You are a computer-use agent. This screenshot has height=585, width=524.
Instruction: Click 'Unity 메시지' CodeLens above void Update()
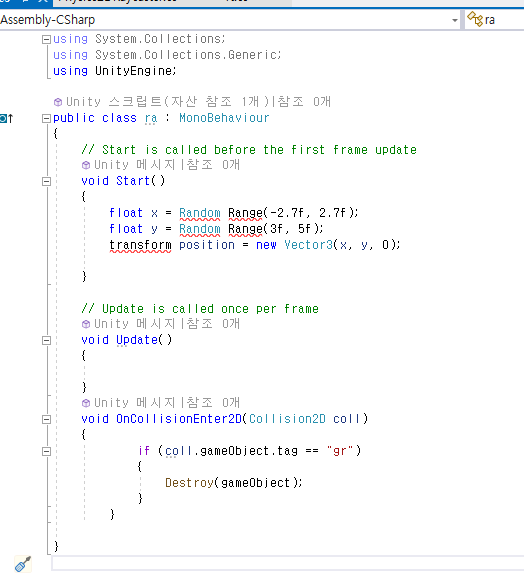click(134, 323)
